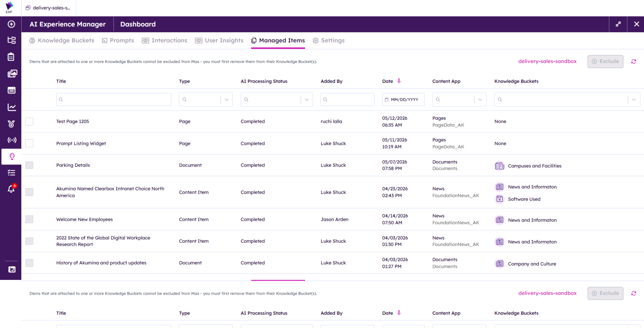Open the media library icon in the sidebar

click(x=12, y=73)
